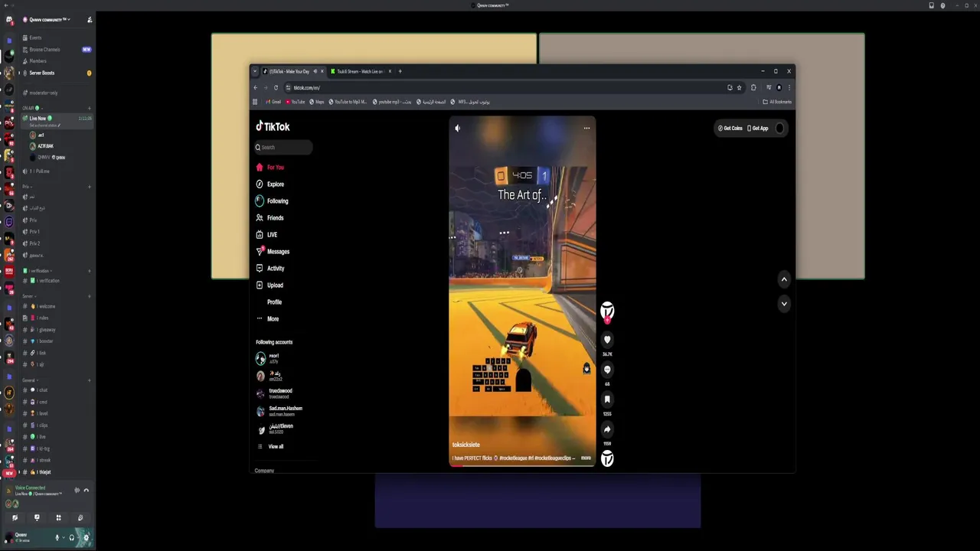Go to previous video with up arrow
Screen dimensions: 980x551
pos(784,279)
